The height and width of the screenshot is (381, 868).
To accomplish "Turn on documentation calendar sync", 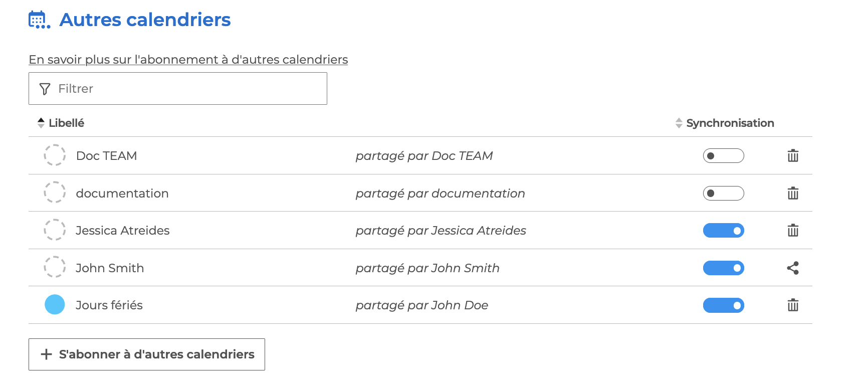I will pyautogui.click(x=723, y=194).
